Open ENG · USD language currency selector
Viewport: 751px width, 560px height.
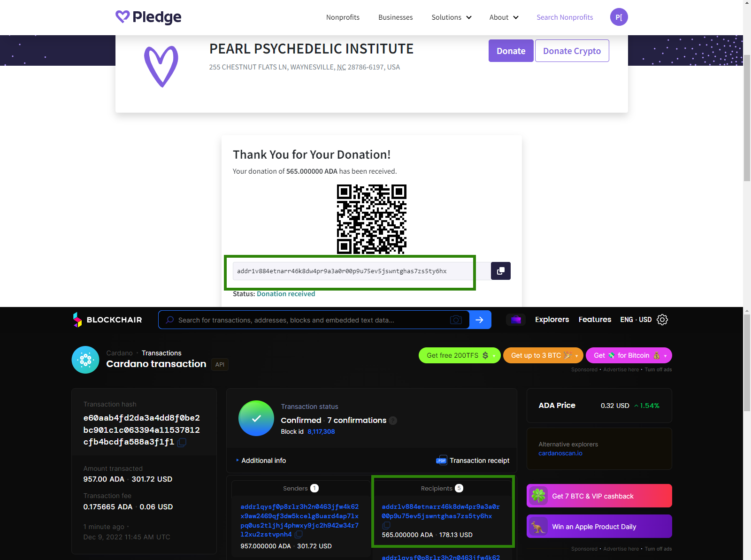636,320
